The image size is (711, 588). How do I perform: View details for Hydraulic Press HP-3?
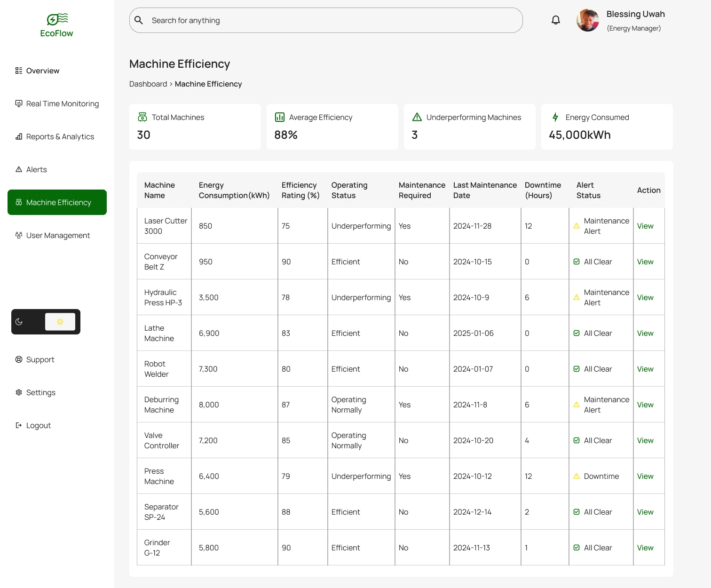(645, 298)
